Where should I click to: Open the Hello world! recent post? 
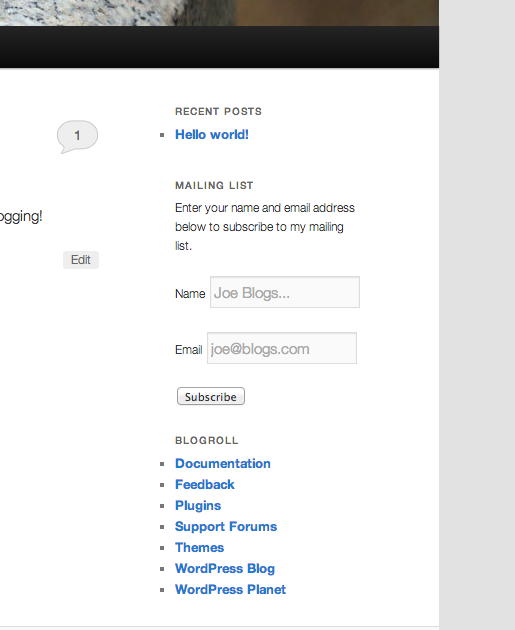click(212, 135)
